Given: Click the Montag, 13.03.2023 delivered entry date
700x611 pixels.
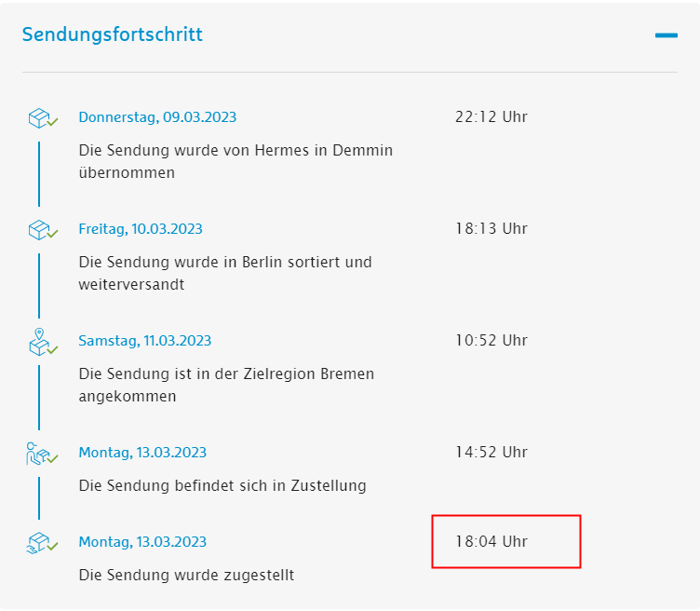Looking at the screenshot, I should [x=142, y=542].
